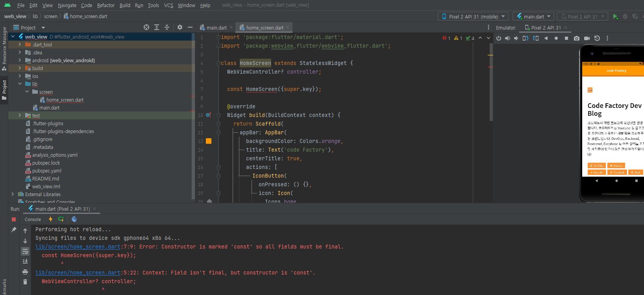Screen dimensions: 644x295
Task: Toggle the Resource Manager sidebar button
Action: pos(4,48)
